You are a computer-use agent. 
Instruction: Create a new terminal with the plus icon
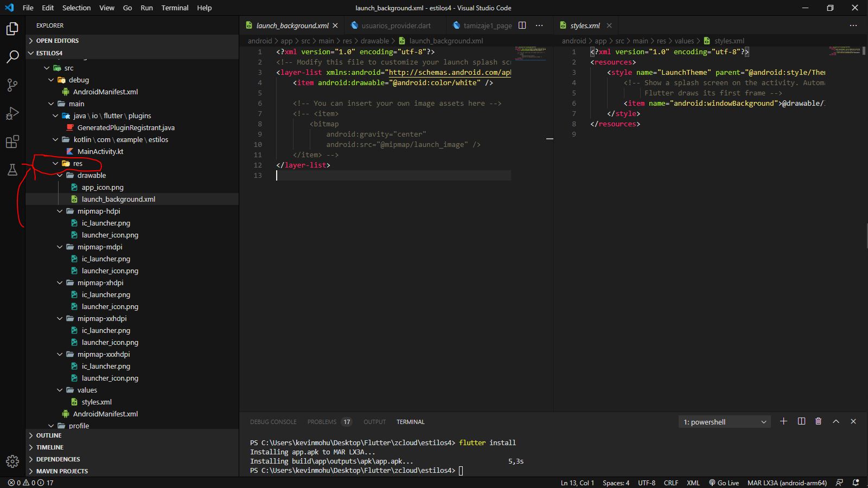[783, 421]
